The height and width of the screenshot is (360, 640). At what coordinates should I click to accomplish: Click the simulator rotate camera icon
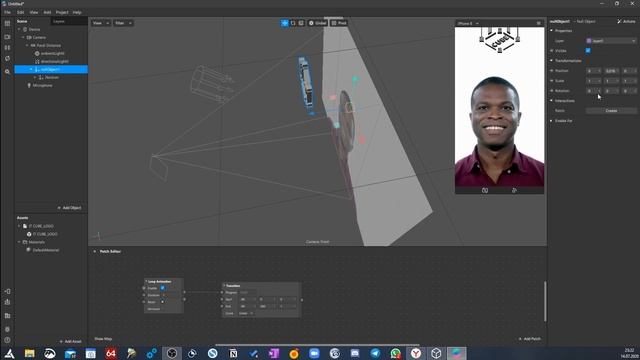pyautogui.click(x=485, y=190)
